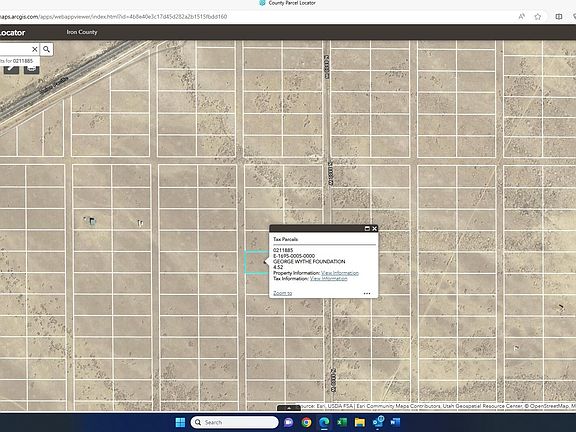Open Windows Start menu

tap(180, 422)
